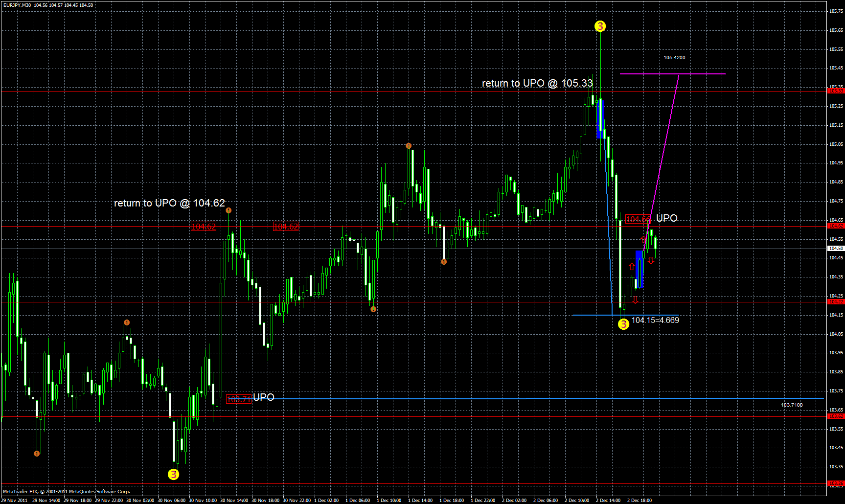Viewport: 845px width, 504px height.
Task: Select the orange dot marker near the 29 Nov low
Action: [x=37, y=453]
